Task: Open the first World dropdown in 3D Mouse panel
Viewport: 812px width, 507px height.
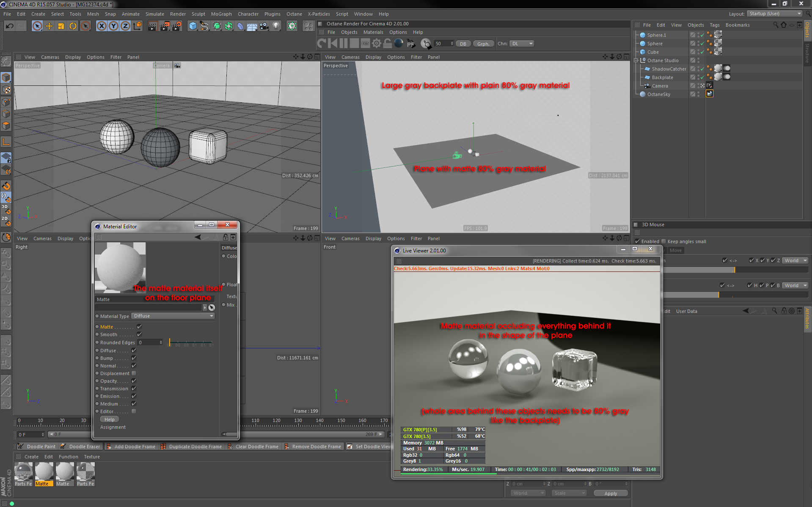Action: coord(795,260)
